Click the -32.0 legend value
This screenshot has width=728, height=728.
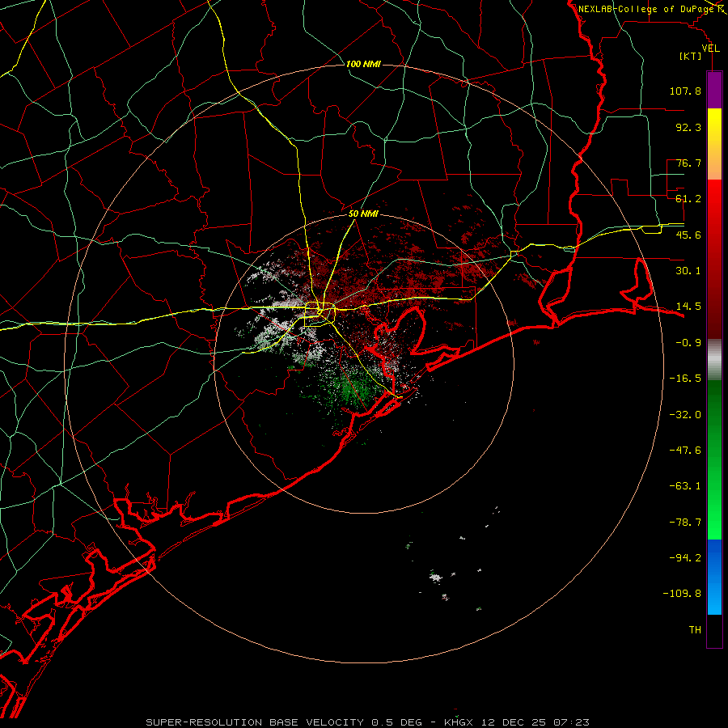(x=685, y=415)
